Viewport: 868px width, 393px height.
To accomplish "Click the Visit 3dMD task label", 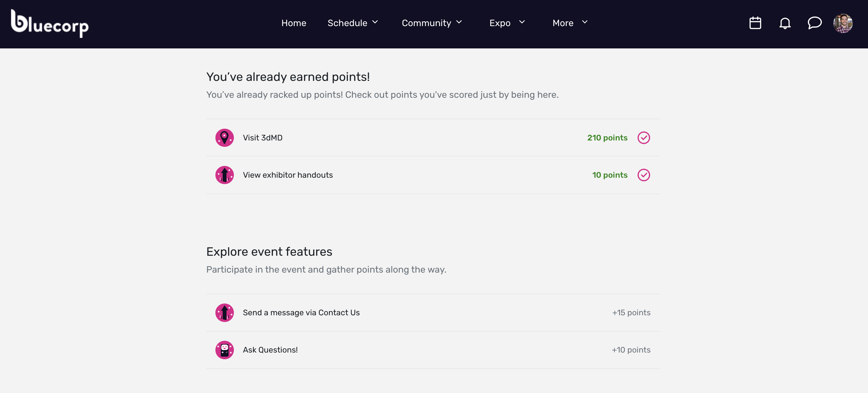I will [x=262, y=138].
